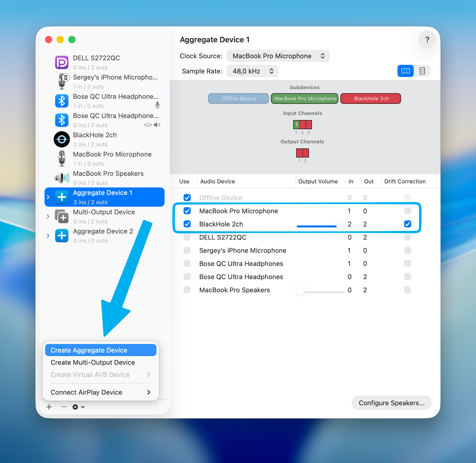Select BlackHole 2ch in the sidebar list

point(105,139)
